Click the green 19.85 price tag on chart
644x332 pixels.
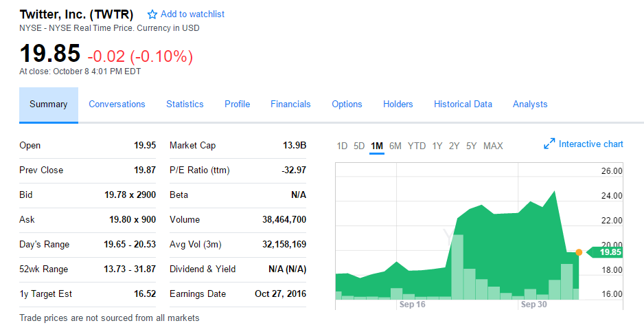[605, 252]
